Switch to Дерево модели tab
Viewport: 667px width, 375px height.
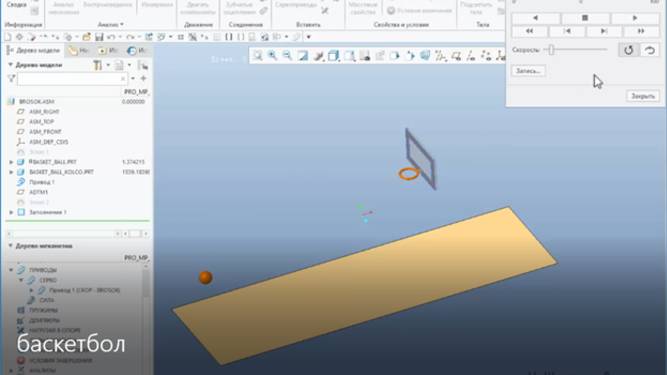click(x=34, y=51)
